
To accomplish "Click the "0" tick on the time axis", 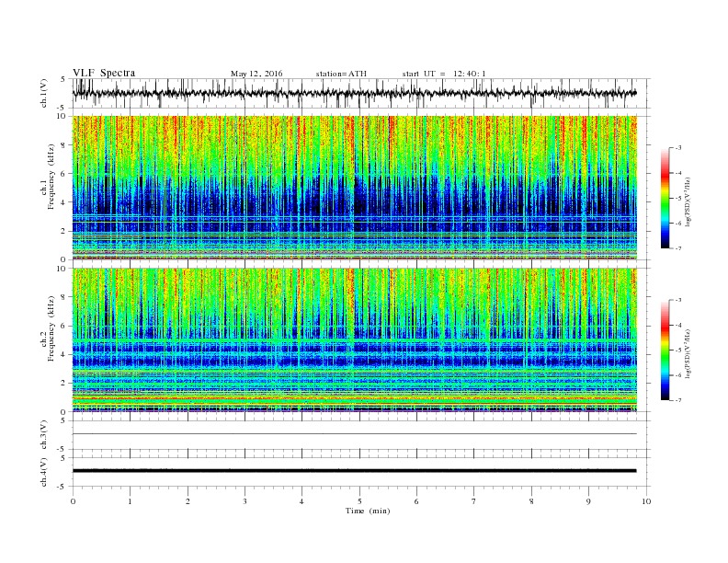I will [73, 501].
